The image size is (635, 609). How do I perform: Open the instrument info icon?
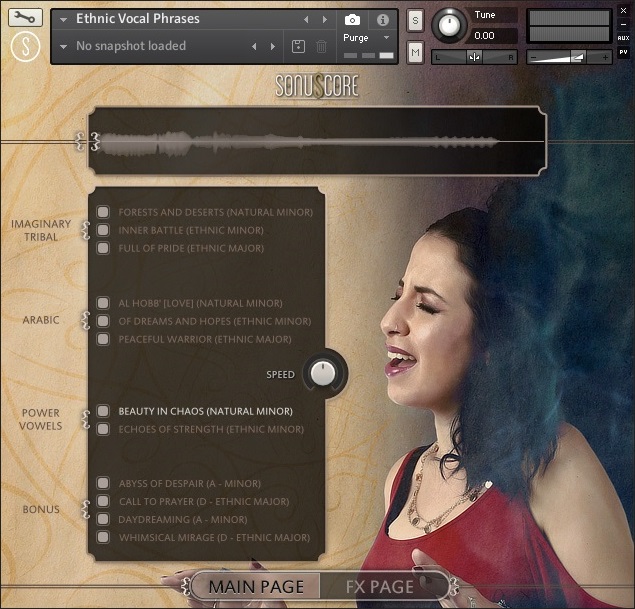pos(383,19)
